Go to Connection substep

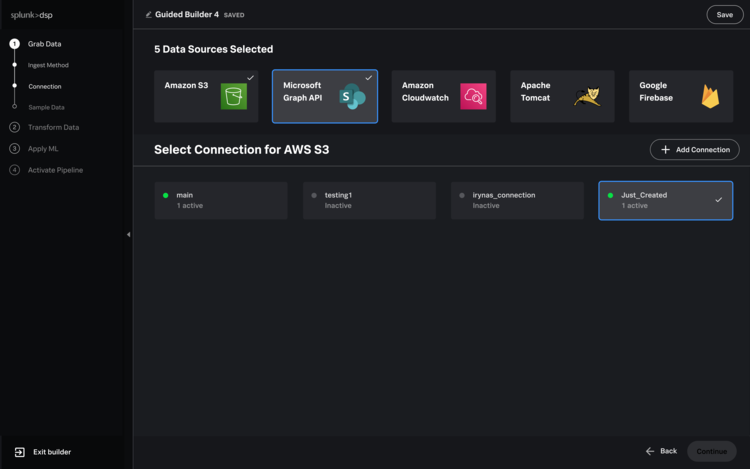[44, 87]
